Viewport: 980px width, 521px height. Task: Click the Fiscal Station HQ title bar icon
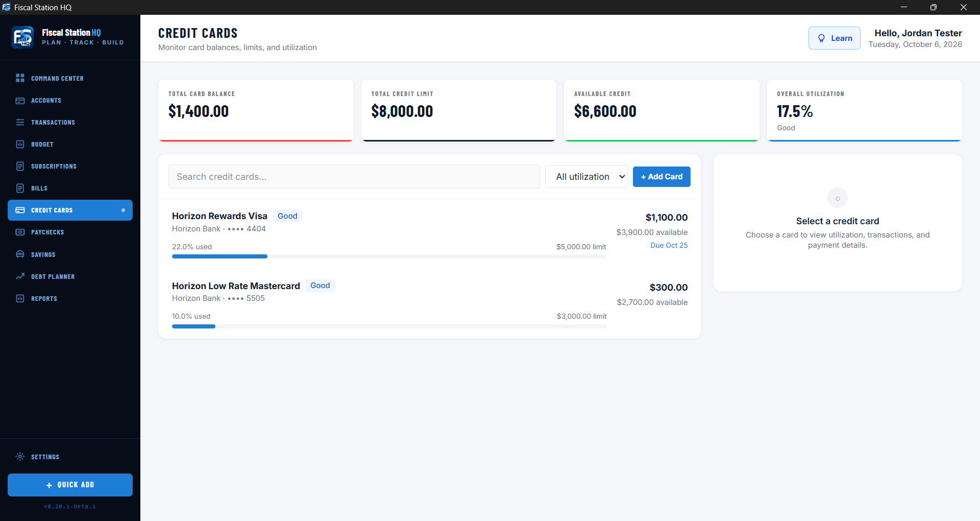[6, 7]
